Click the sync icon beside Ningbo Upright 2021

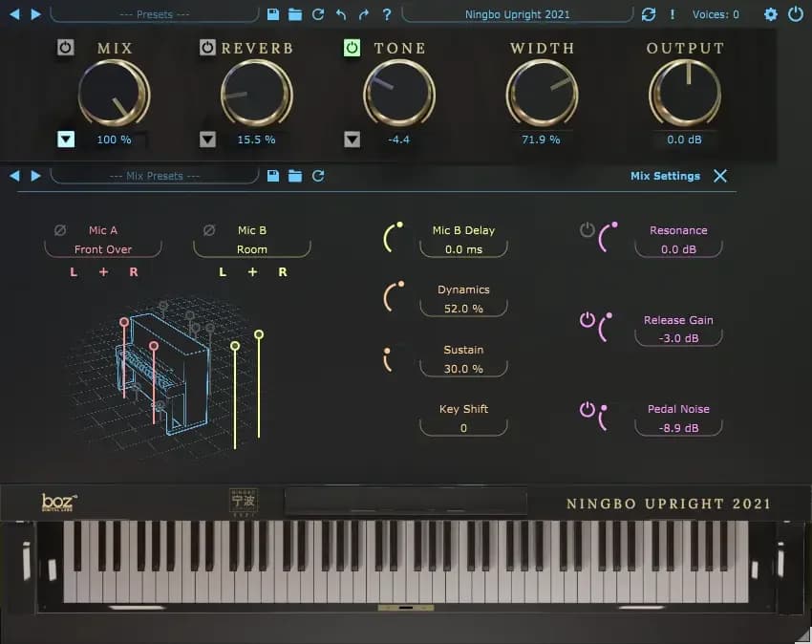tap(650, 14)
